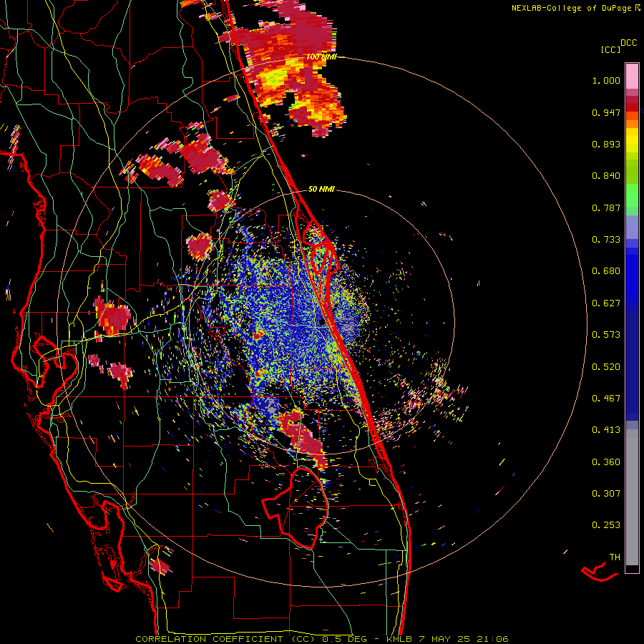Click the [CC] units label

(610, 49)
